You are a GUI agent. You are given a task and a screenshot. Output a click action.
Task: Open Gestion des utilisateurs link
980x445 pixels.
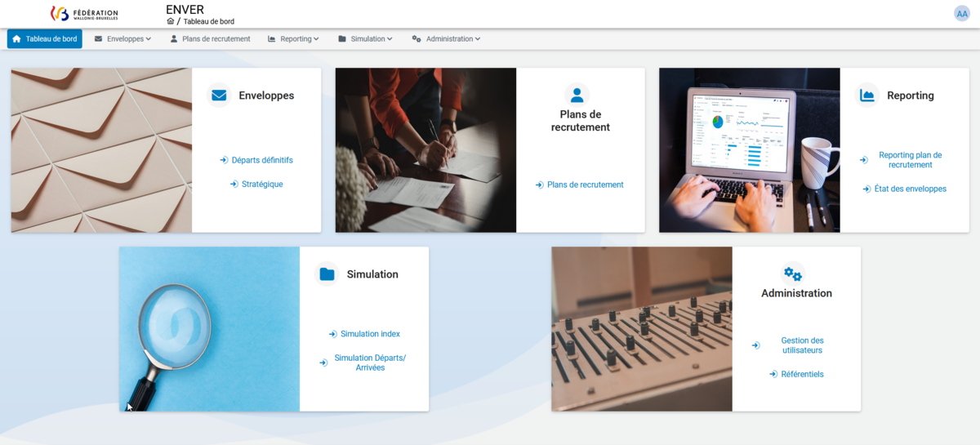tap(802, 345)
